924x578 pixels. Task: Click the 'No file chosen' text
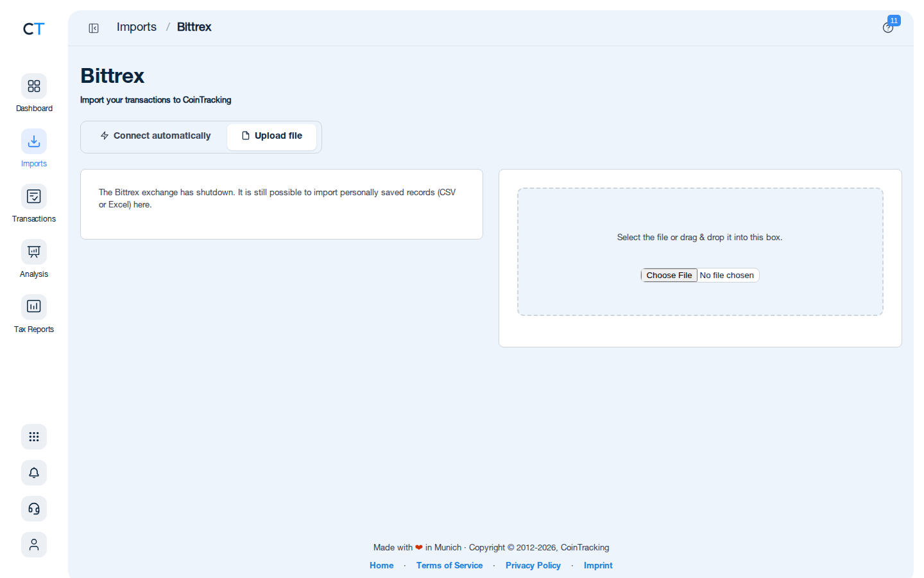tap(726, 276)
